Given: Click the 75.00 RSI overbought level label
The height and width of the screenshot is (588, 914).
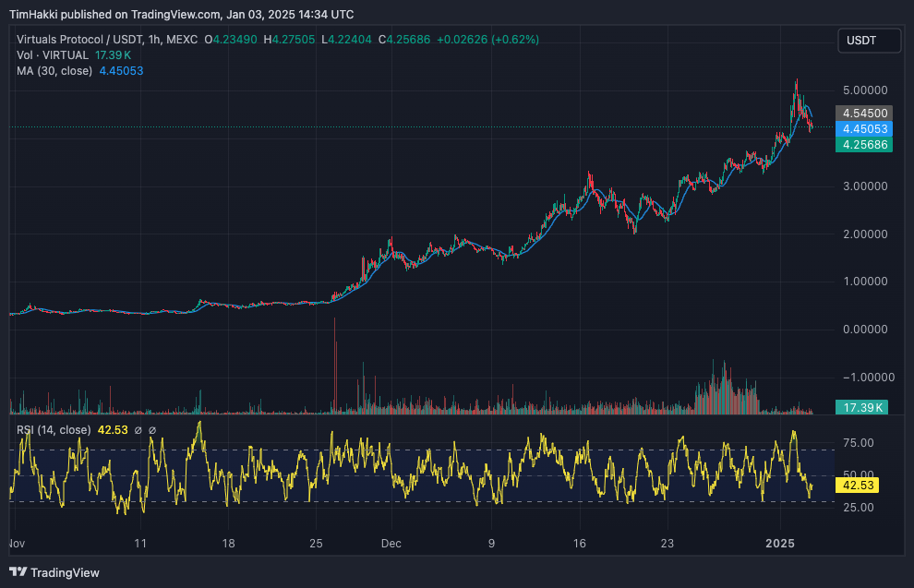Looking at the screenshot, I should coord(860,444).
